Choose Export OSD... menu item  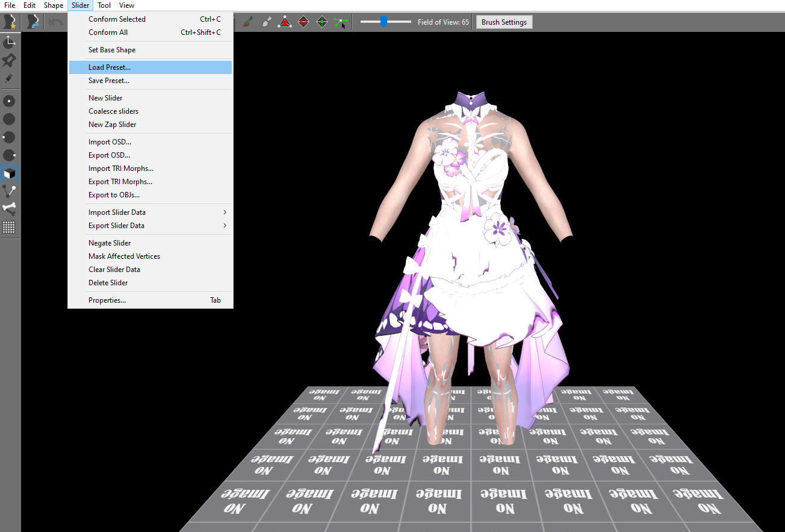pyautogui.click(x=150, y=155)
